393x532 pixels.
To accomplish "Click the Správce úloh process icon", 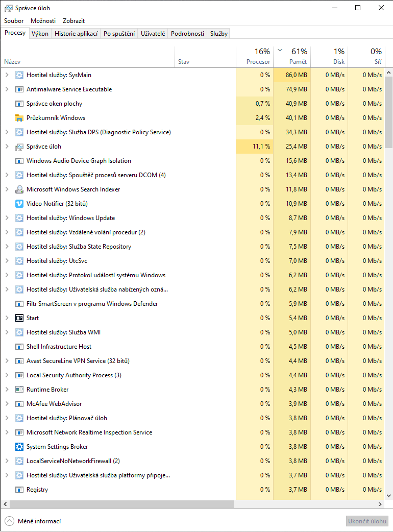I will point(19,147).
